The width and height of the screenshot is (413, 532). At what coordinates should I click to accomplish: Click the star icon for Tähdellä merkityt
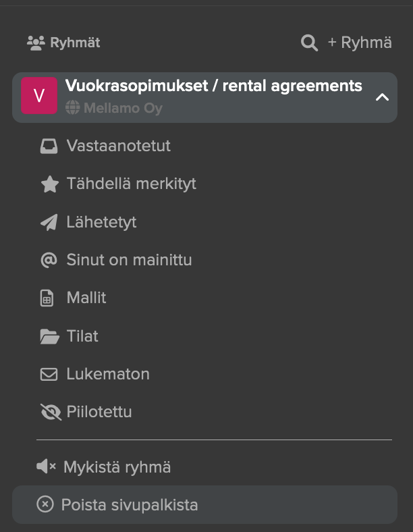tap(49, 184)
